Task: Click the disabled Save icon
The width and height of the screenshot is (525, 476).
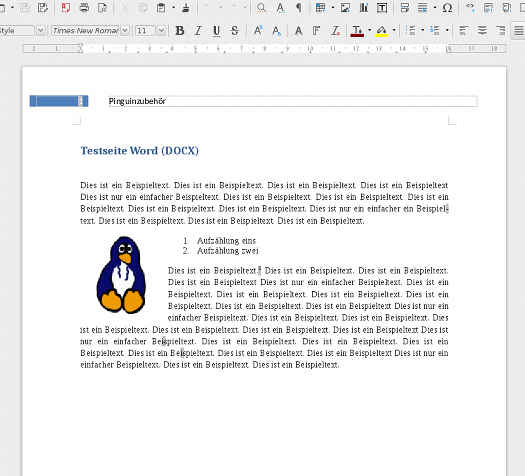Action: pyautogui.click(x=25, y=7)
